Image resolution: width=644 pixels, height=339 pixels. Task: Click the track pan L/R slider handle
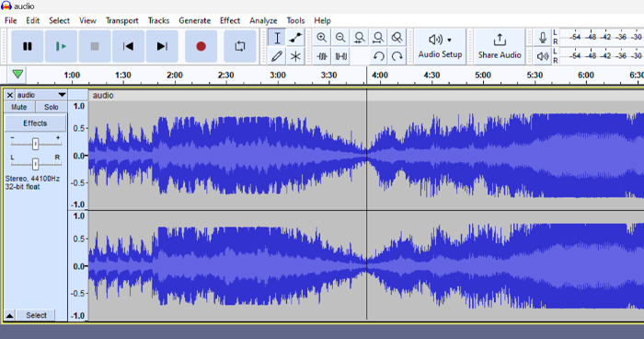[x=35, y=164]
